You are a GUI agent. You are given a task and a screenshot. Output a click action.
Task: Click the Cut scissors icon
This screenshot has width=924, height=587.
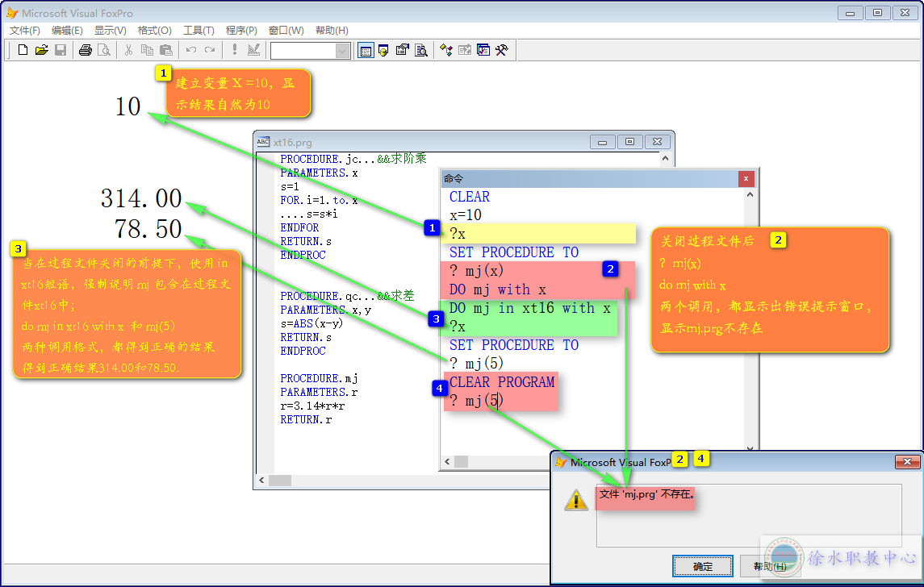pos(128,50)
